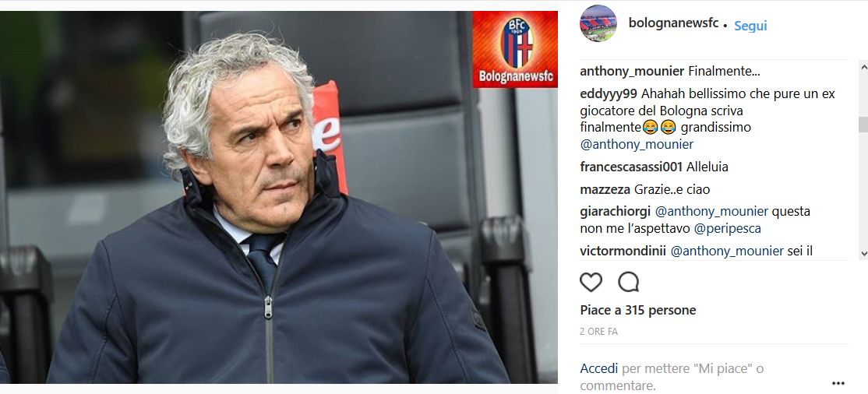Open the @peripesca mention
The width and height of the screenshot is (868, 394).
[x=728, y=229]
